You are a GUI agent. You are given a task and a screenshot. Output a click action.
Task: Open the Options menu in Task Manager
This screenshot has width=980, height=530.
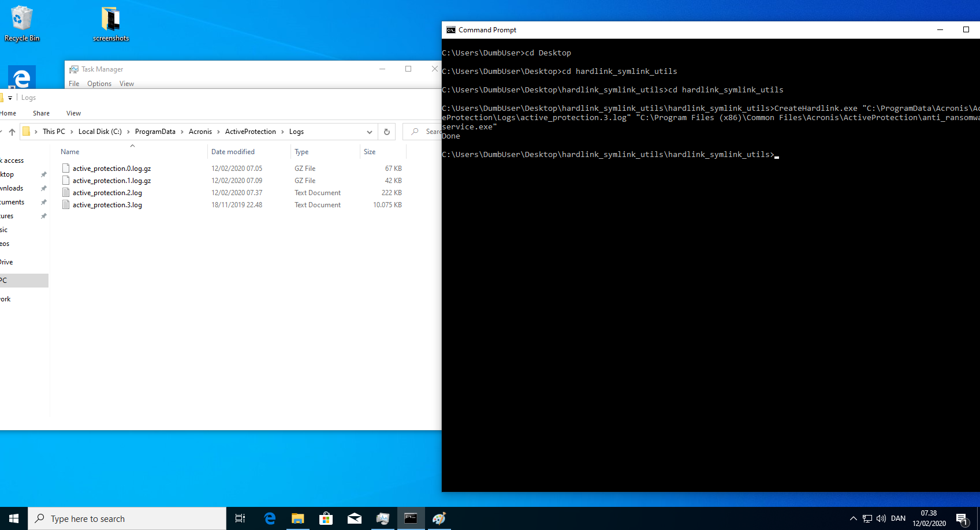pyautogui.click(x=99, y=84)
